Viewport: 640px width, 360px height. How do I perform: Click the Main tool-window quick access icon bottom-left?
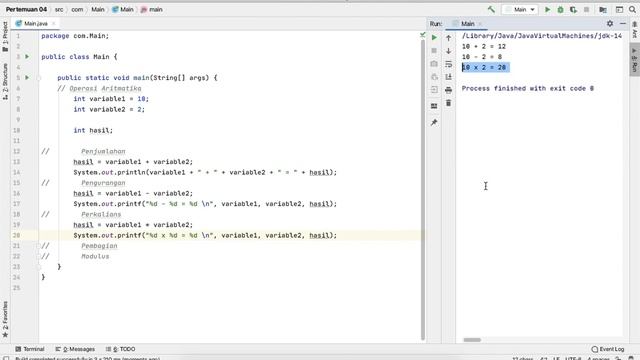(6, 358)
